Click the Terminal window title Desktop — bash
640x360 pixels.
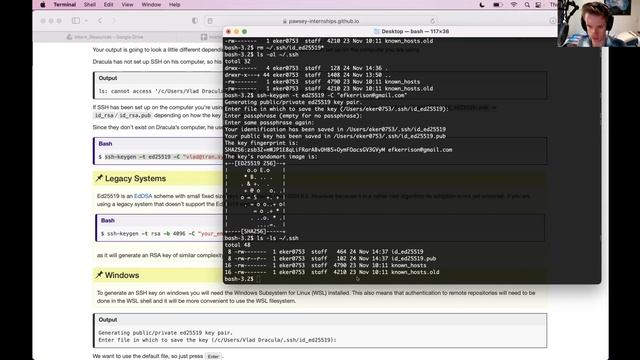click(415, 31)
